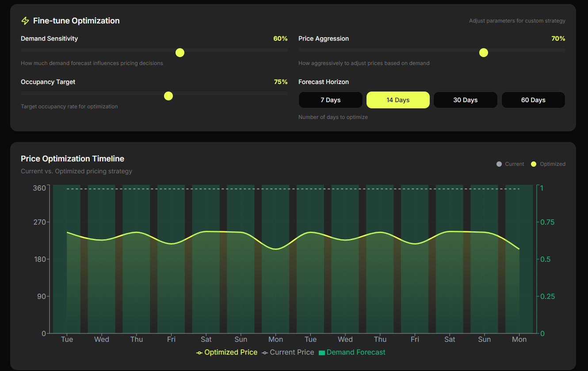The height and width of the screenshot is (371, 588).
Task: Select the 60 Days forecast horizon
Action: click(533, 100)
